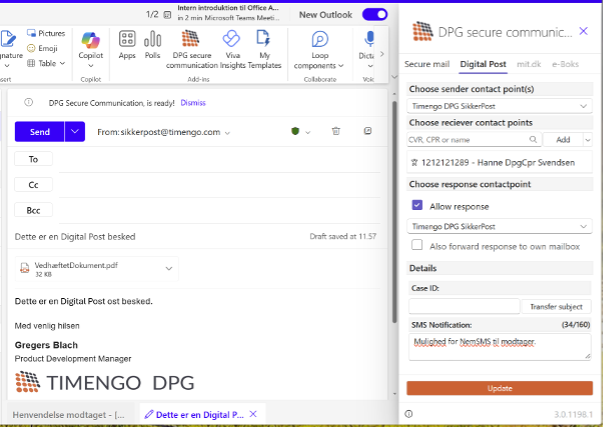Click the orange Update button
This screenshot has width=604, height=428.
499,388
